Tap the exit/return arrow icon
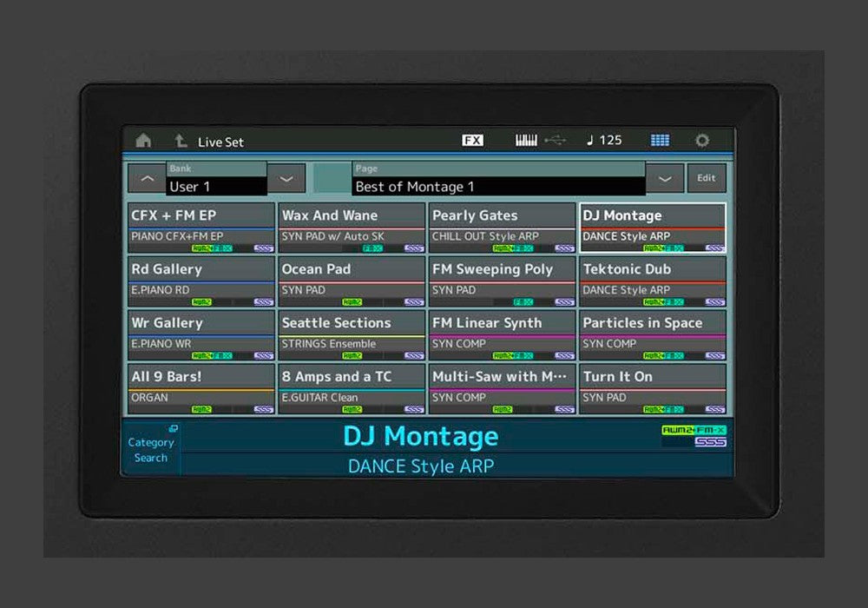The image size is (868, 608). tap(181, 141)
